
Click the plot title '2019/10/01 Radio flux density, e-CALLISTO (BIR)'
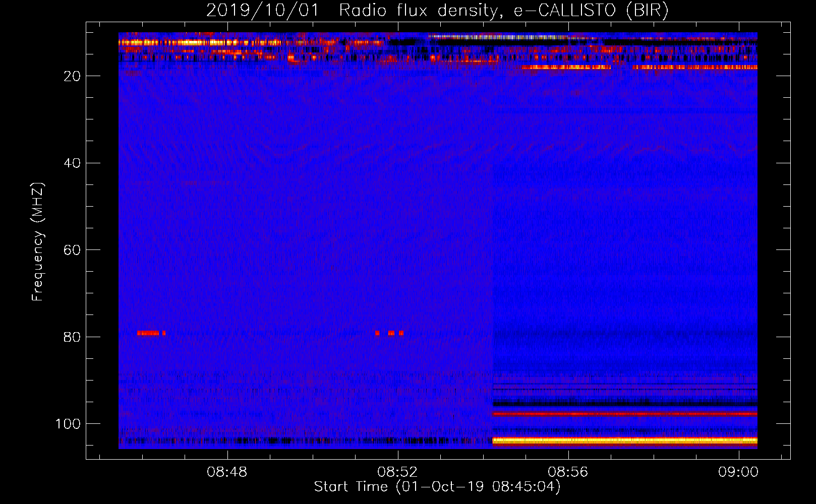(437, 11)
